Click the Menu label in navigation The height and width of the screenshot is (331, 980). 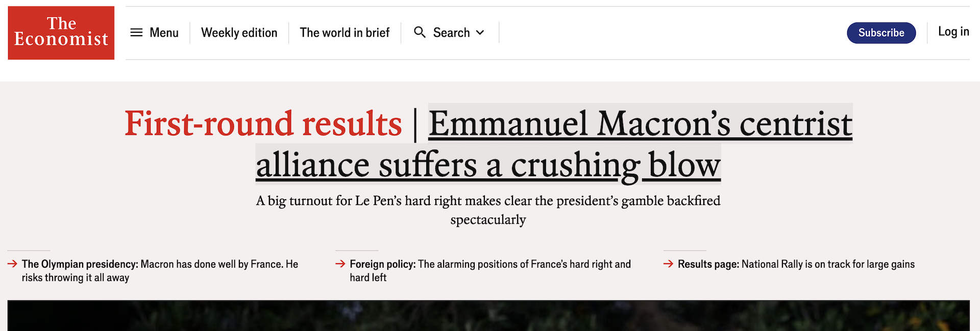(164, 33)
